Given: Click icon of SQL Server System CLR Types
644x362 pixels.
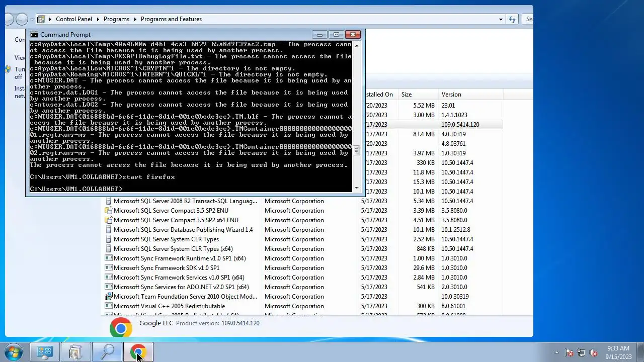Looking at the screenshot, I should [x=108, y=239].
